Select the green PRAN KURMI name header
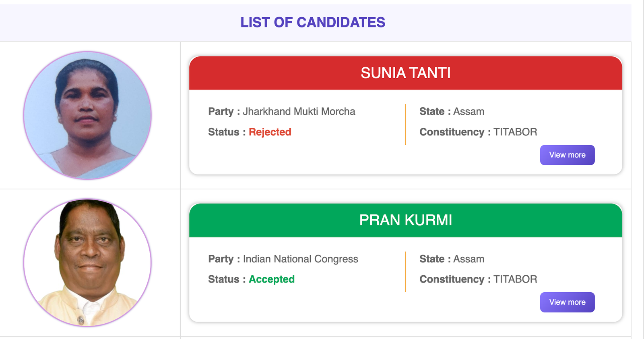Image resolution: width=644 pixels, height=339 pixels. coord(405,220)
